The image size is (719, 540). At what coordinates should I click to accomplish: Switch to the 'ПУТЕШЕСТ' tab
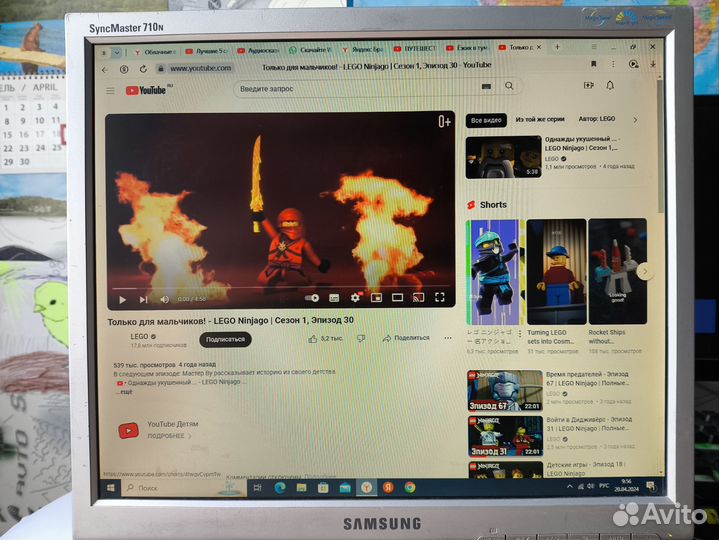pos(415,49)
